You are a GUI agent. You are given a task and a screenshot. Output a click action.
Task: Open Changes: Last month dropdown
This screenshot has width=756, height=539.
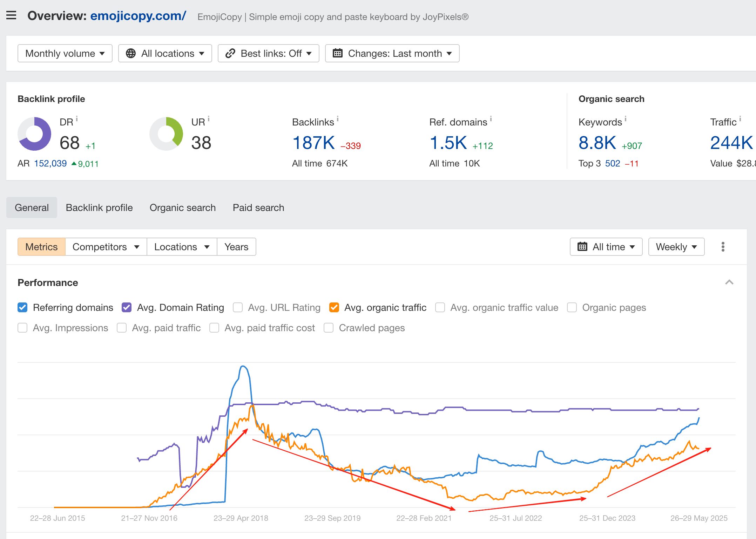point(392,53)
